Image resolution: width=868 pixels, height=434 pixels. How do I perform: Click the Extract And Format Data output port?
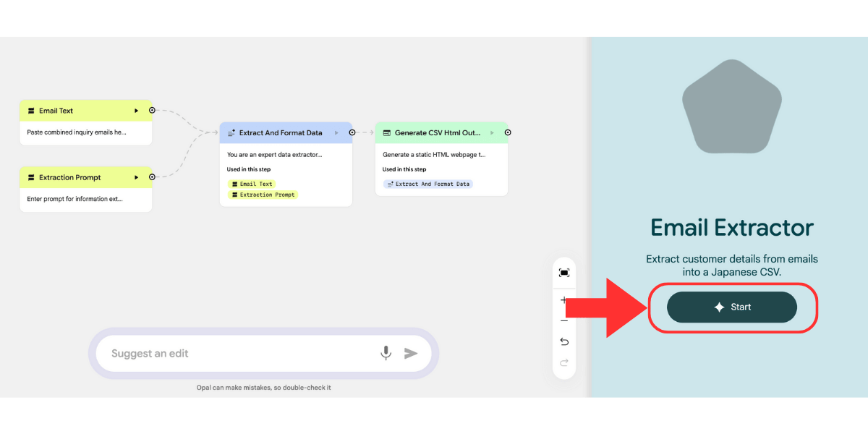point(352,132)
